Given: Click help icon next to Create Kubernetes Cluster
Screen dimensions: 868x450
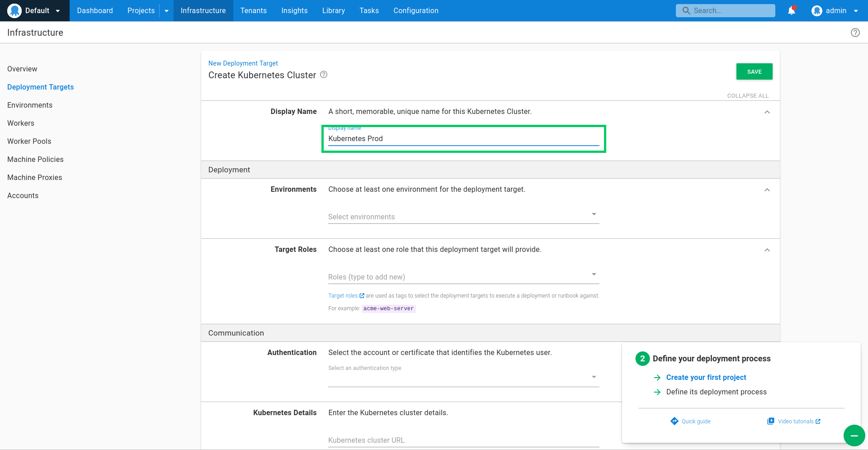Looking at the screenshot, I should click(324, 75).
